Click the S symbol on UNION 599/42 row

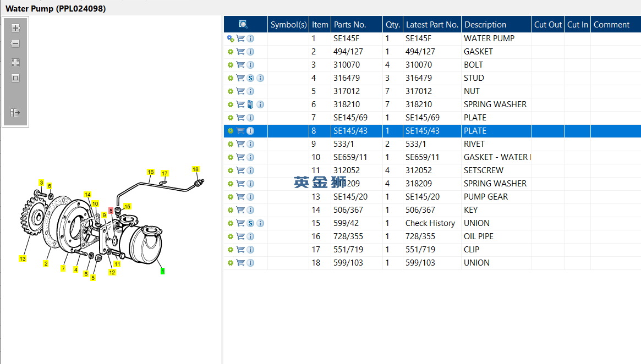coord(250,223)
